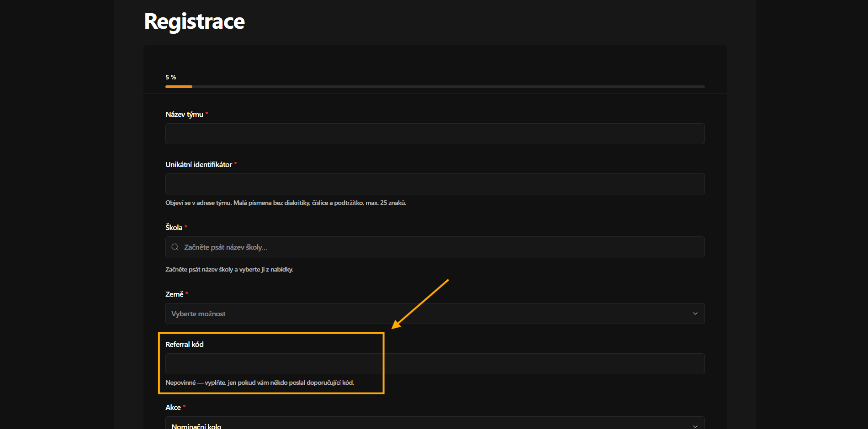Image resolution: width=868 pixels, height=429 pixels.
Task: Click the 'Nepovinné — vyplňte' hint text
Action: pos(259,382)
